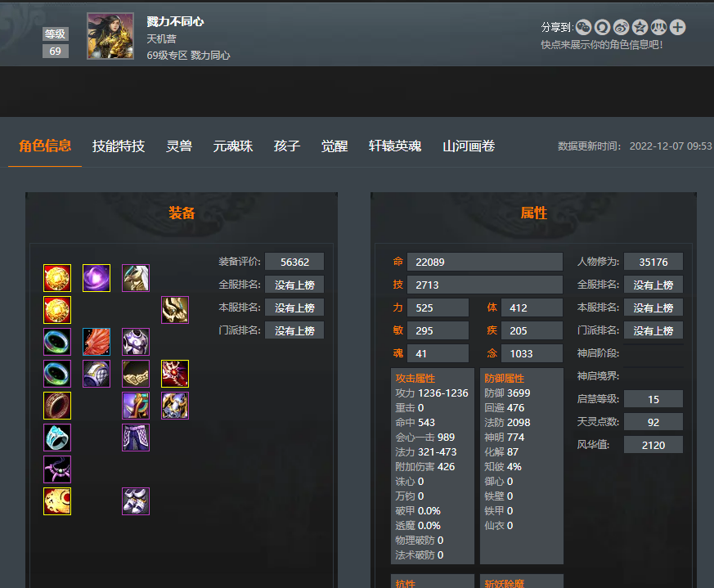Click the purple orb equipment icon
The height and width of the screenshot is (588, 714).
pos(97,278)
